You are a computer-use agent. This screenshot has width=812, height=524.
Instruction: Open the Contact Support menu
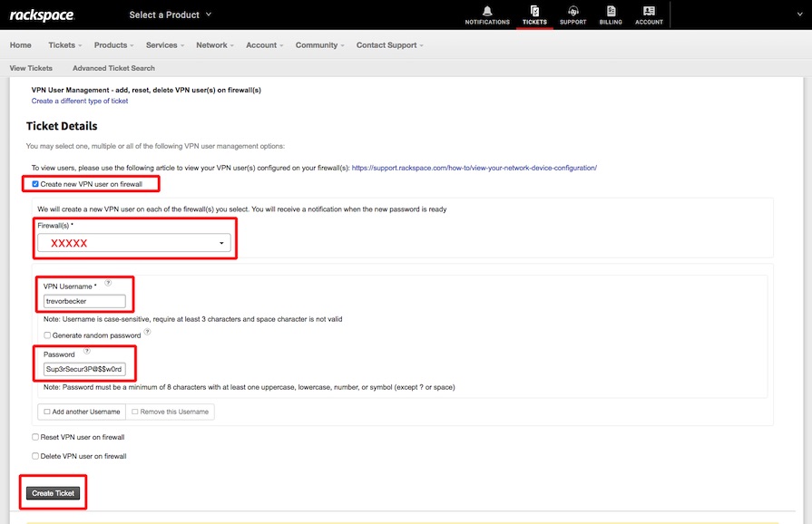(x=389, y=45)
